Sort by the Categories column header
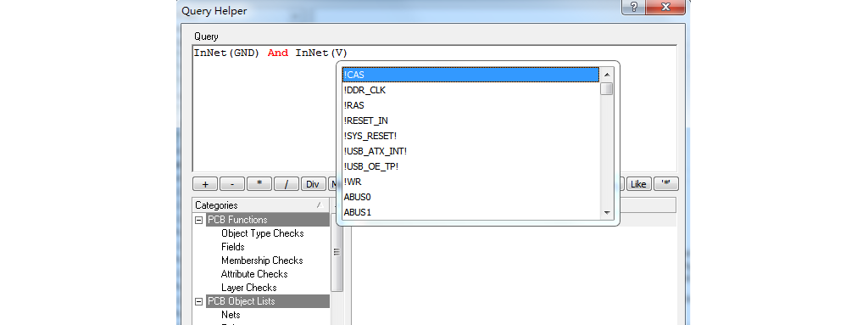This screenshot has height=325, width=868. (x=261, y=205)
